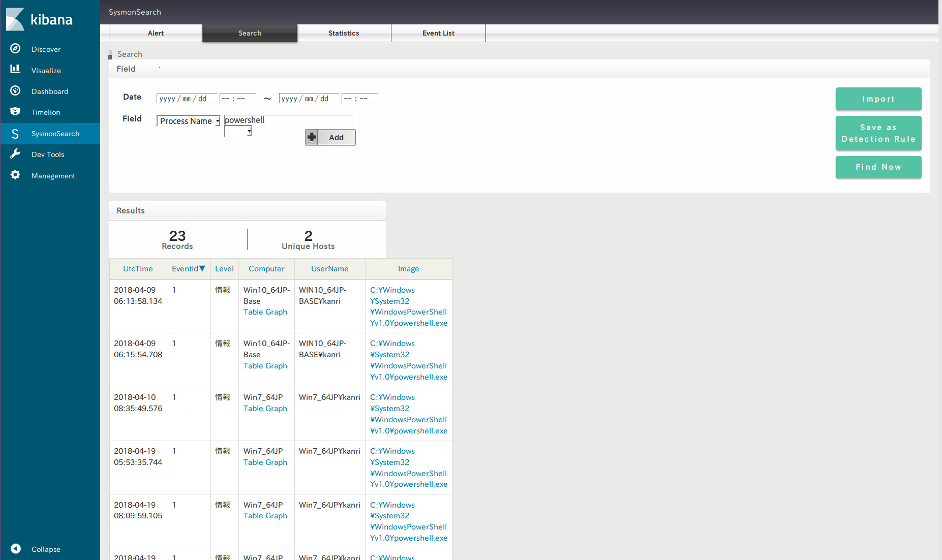The width and height of the screenshot is (942, 560).
Task: Click the plus icon on Add
Action: point(312,137)
